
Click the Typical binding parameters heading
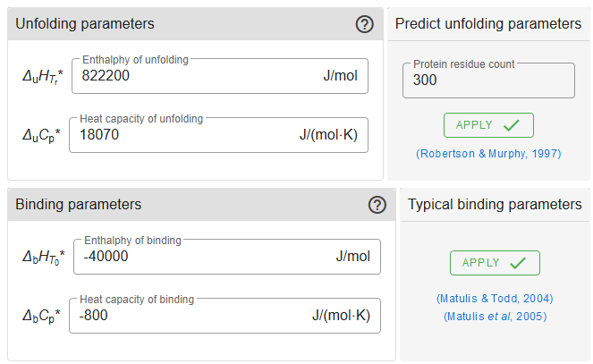click(x=495, y=205)
